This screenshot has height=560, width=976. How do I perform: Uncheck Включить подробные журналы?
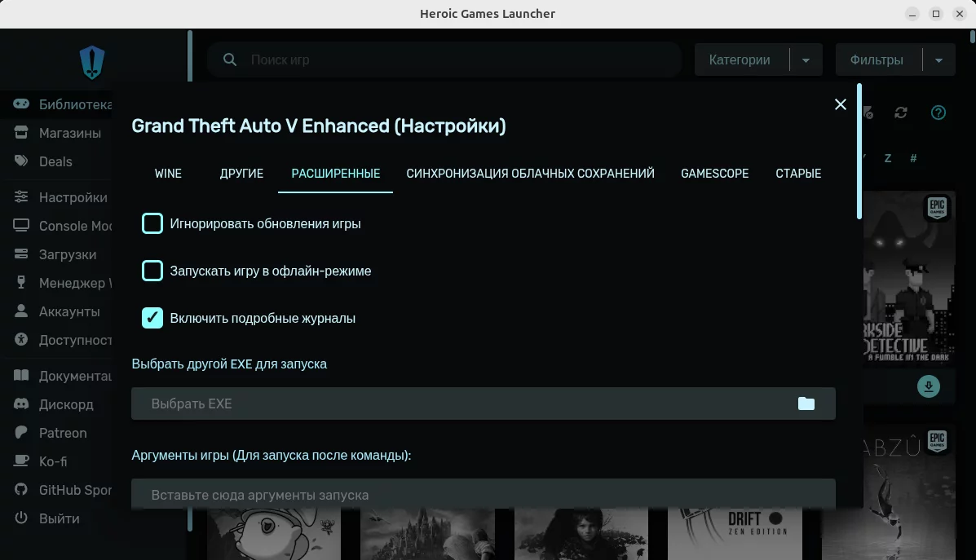(x=152, y=318)
